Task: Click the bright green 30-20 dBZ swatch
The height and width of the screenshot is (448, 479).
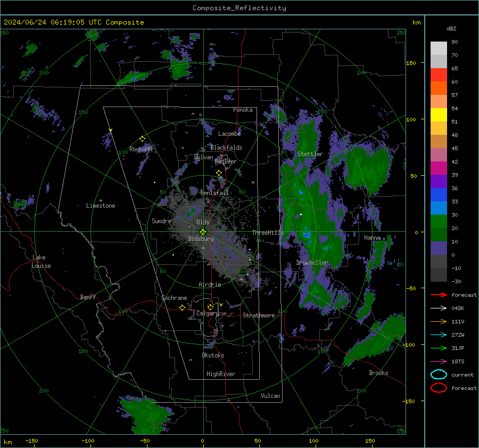Action: [439, 222]
